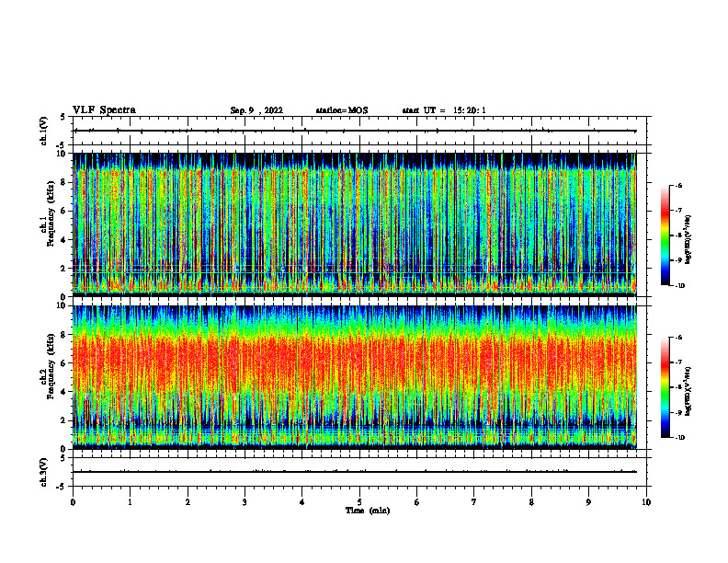Image resolution: width=728 pixels, height=563 pixels.
Task: Click inside the ch.1 spectrogram panel
Action: (x=355, y=224)
